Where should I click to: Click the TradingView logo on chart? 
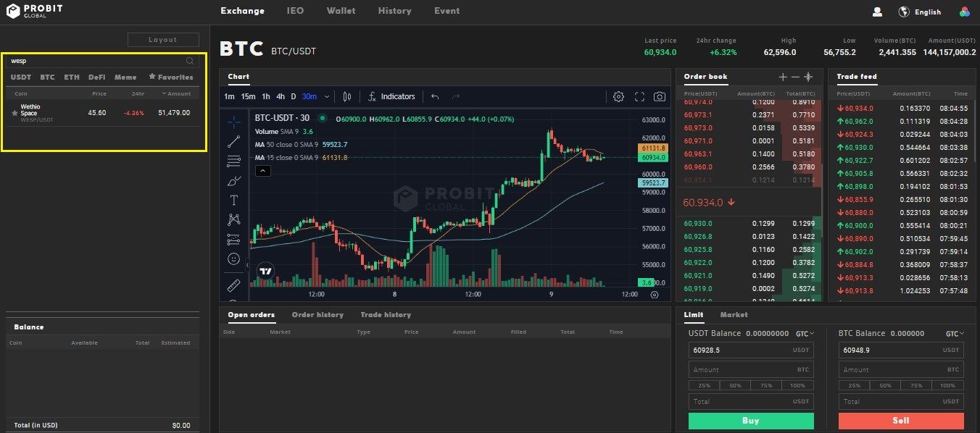(266, 272)
